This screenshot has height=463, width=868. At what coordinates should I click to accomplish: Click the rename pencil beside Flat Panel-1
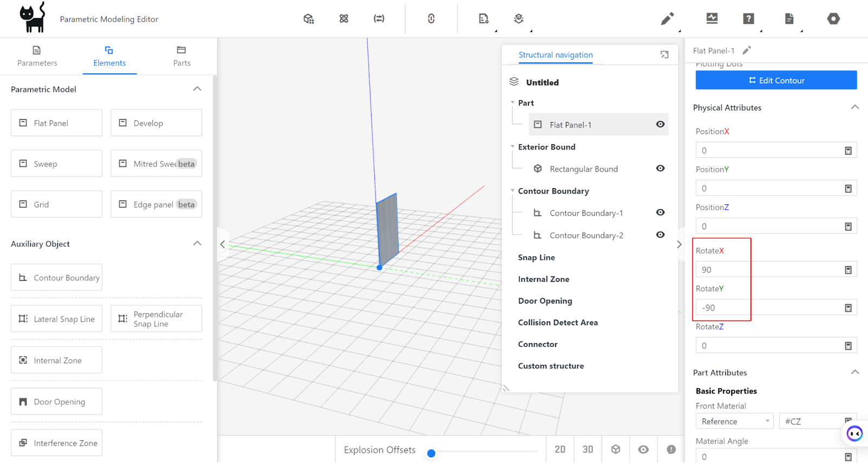(x=746, y=50)
